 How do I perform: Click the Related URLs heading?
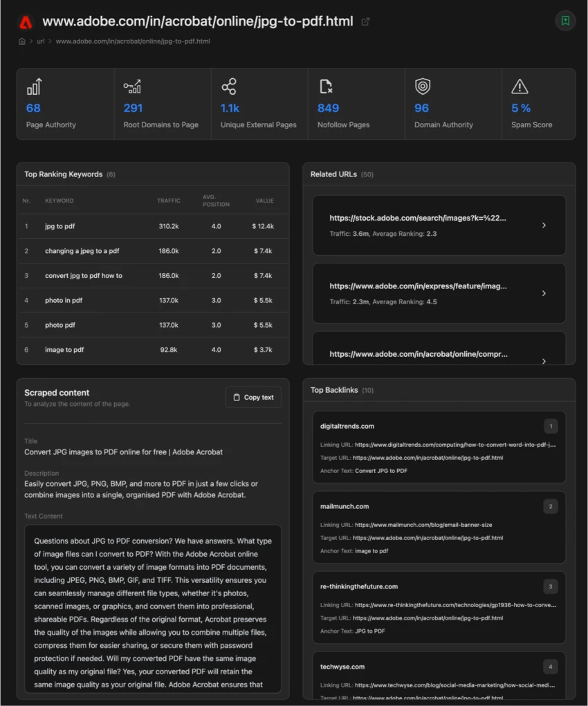(333, 174)
